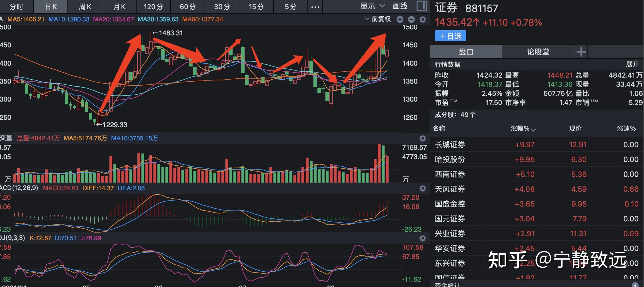Screen dimensions: 644x287
Task: Click the MA5:1406.21 moving average label
Action: 26,19
